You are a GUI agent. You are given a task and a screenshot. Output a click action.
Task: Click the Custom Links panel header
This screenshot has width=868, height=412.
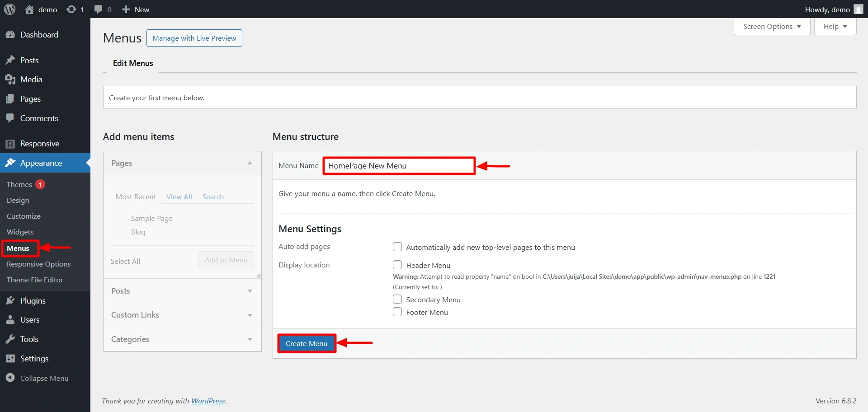pyautogui.click(x=182, y=315)
